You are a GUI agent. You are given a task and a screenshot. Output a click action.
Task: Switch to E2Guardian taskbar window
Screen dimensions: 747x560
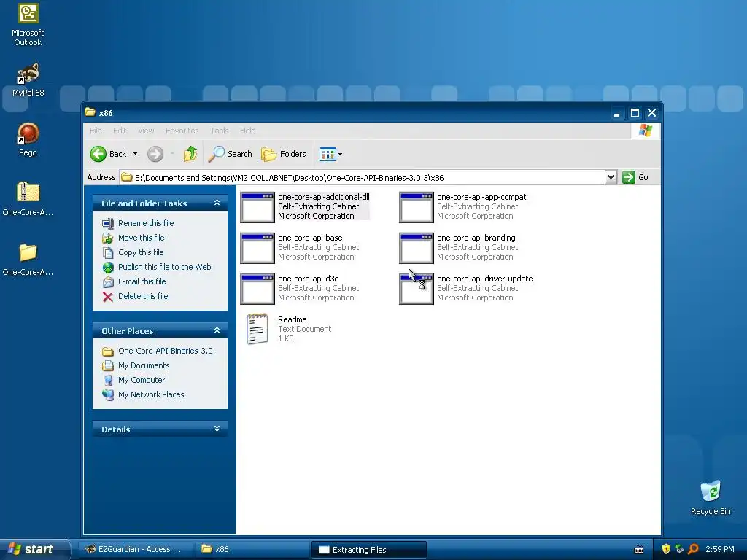(134, 549)
